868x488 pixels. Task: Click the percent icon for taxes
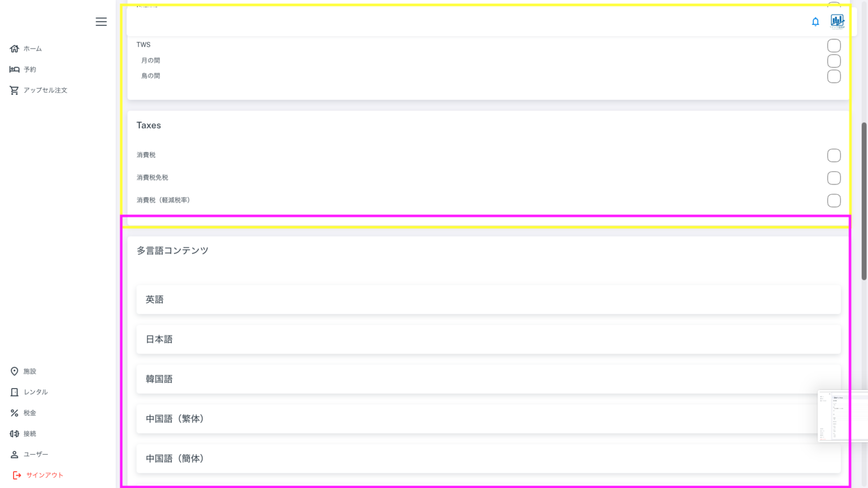(x=15, y=413)
